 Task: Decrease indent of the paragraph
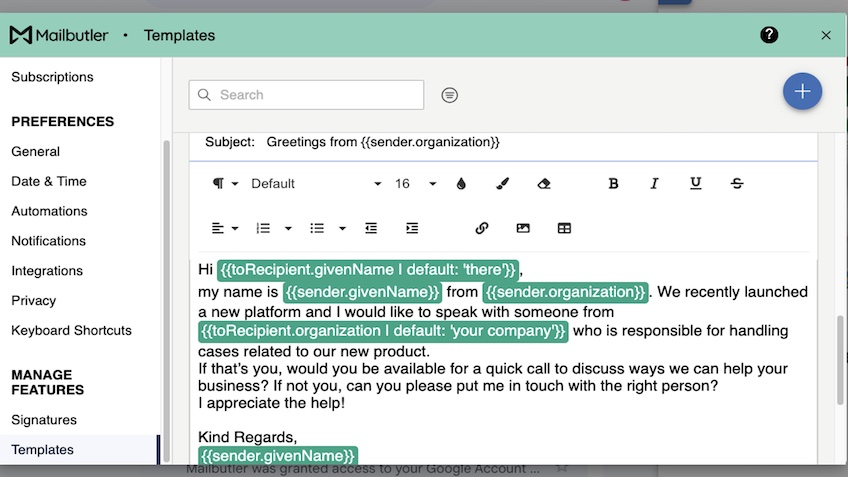371,228
